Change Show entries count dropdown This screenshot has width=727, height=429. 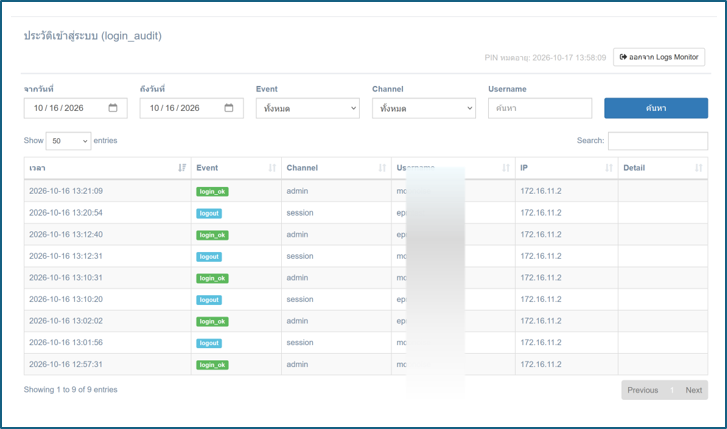pyautogui.click(x=68, y=141)
